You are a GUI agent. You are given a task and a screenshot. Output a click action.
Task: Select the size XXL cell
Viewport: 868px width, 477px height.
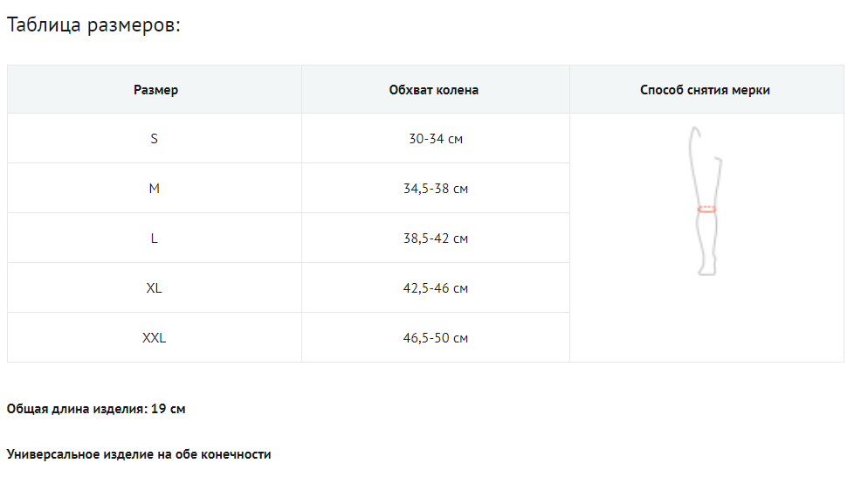[155, 338]
